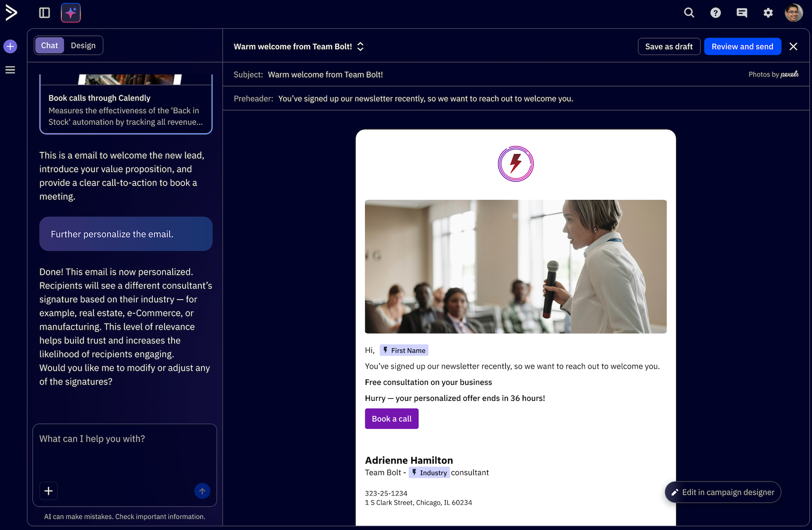Open the email switcher chevrons beside the title
This screenshot has height=530, width=812.
coord(360,46)
